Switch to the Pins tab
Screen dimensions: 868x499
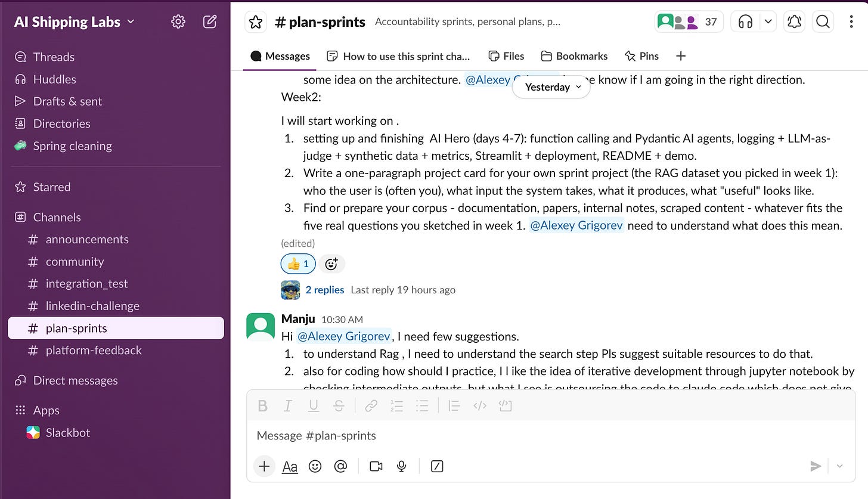coord(641,56)
